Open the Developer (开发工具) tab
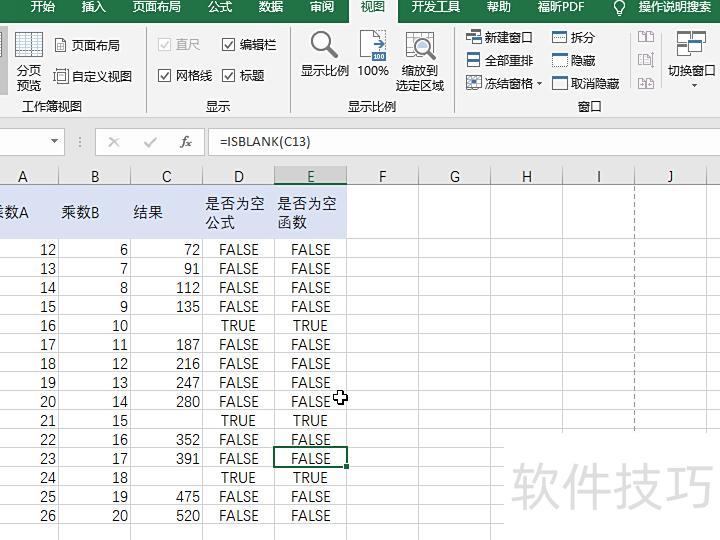720x540 pixels. (x=435, y=7)
